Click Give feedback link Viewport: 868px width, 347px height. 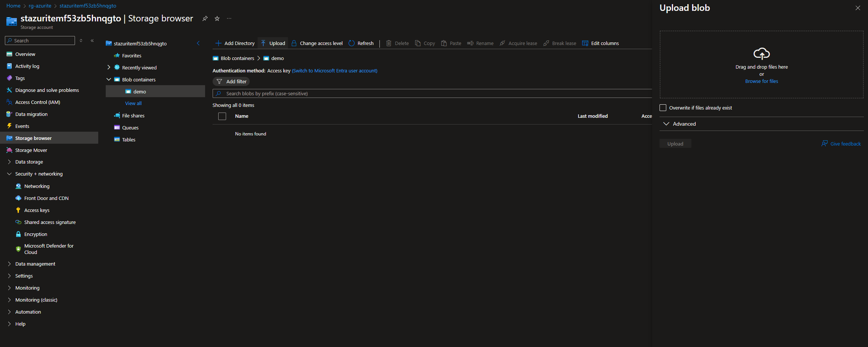pos(841,144)
